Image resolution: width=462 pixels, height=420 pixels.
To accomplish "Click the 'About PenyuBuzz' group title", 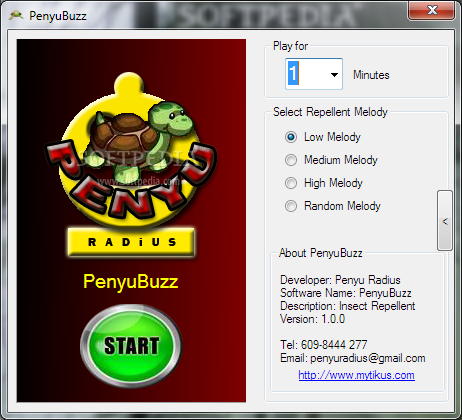I will [321, 253].
